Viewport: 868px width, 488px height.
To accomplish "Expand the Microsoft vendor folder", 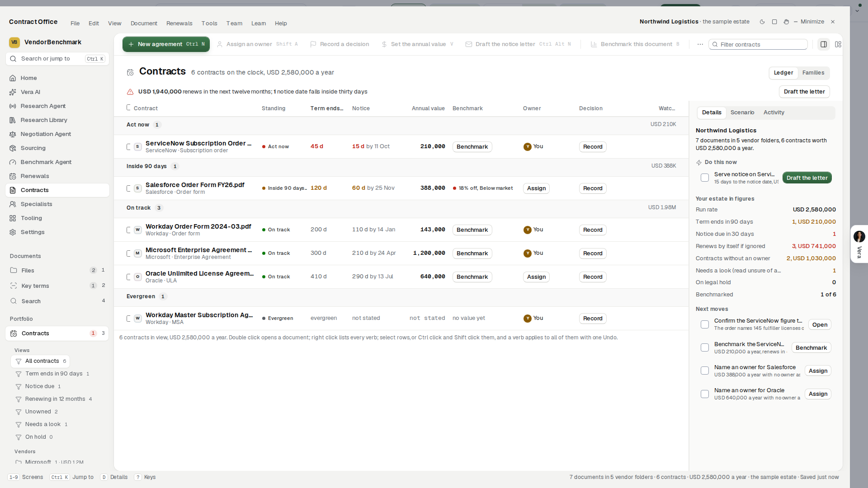I will point(19,462).
